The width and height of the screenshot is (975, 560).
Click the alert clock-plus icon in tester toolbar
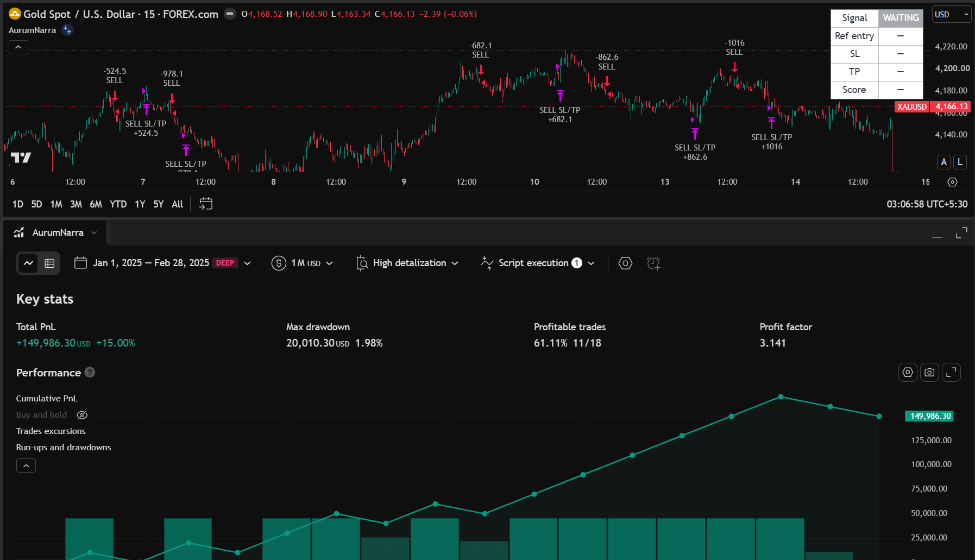(653, 263)
